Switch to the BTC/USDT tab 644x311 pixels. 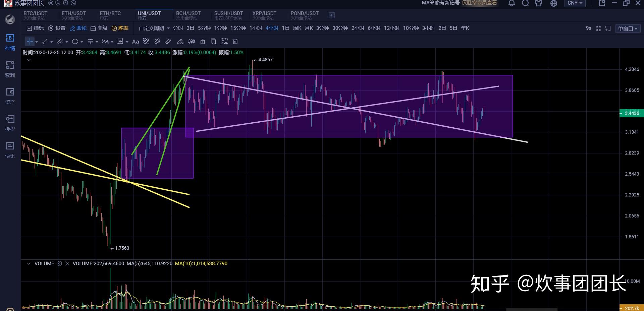(35, 15)
